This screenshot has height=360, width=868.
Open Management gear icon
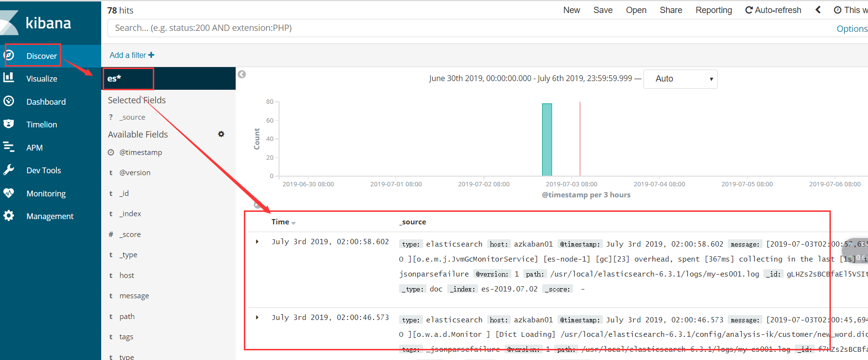point(9,216)
